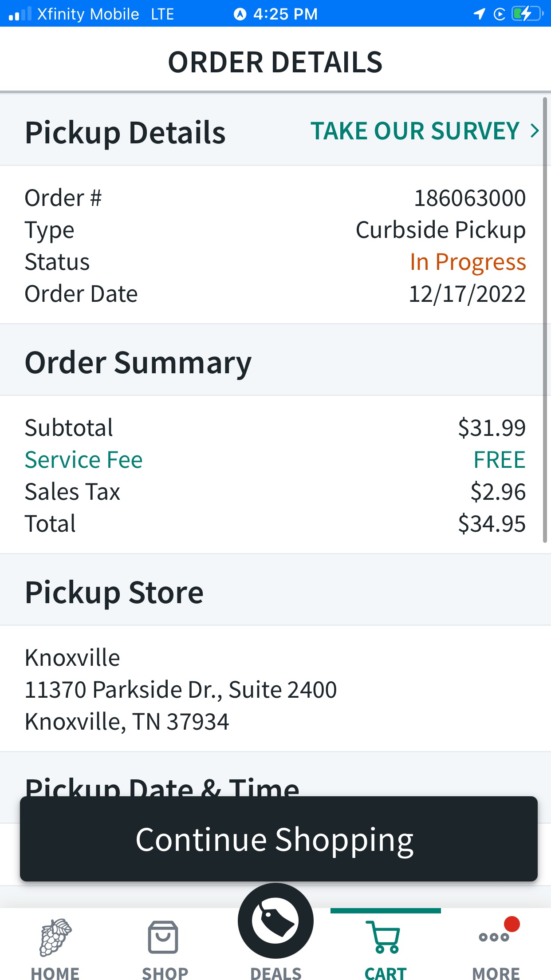Tap the In Progress status text
Viewport: 551px width, 980px height.
click(468, 262)
